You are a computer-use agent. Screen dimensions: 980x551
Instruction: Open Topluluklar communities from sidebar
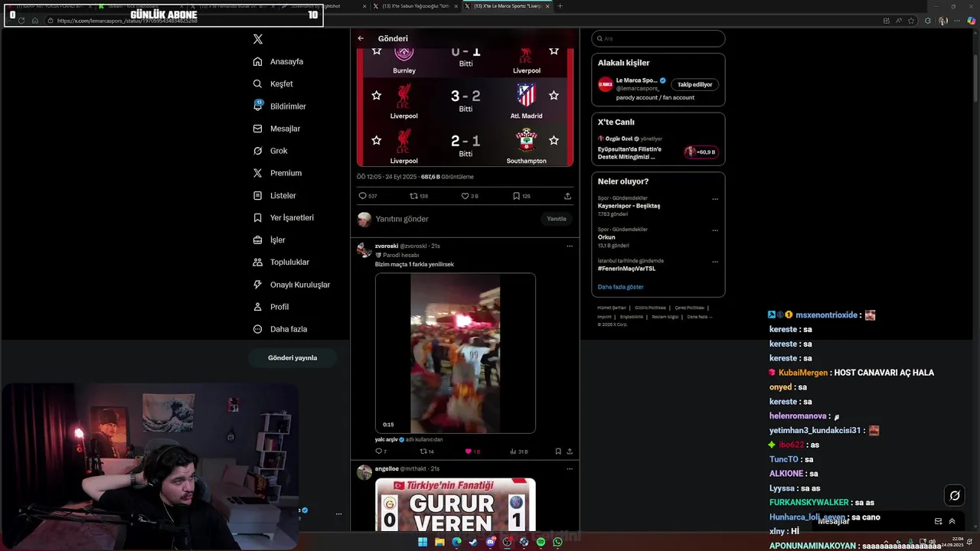281,262
